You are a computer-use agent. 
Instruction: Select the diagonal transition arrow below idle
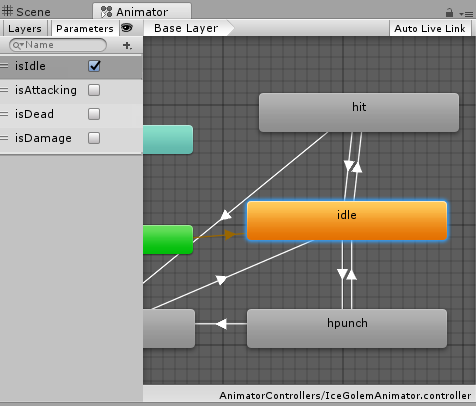tap(221, 279)
